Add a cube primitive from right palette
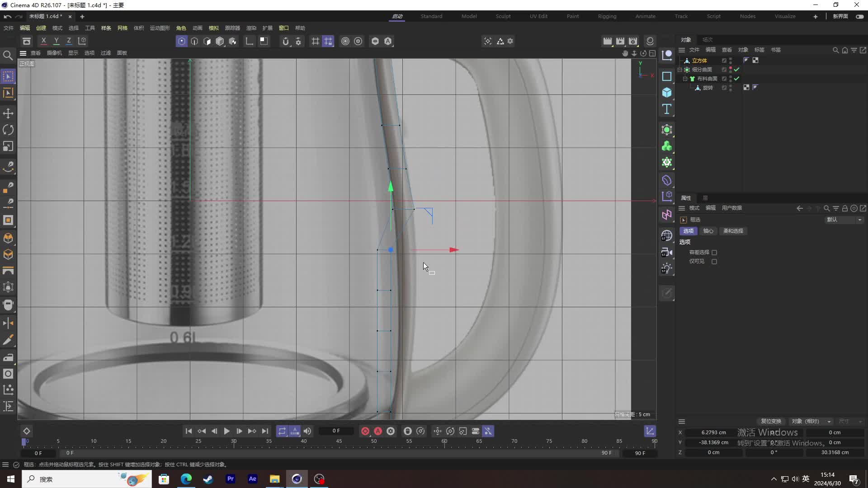Image resolution: width=868 pixels, height=488 pixels. [x=667, y=93]
